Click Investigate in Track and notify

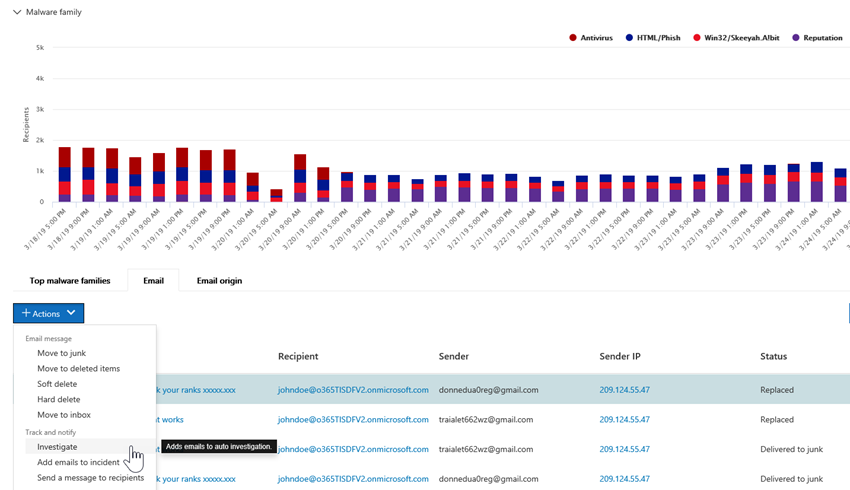57,447
